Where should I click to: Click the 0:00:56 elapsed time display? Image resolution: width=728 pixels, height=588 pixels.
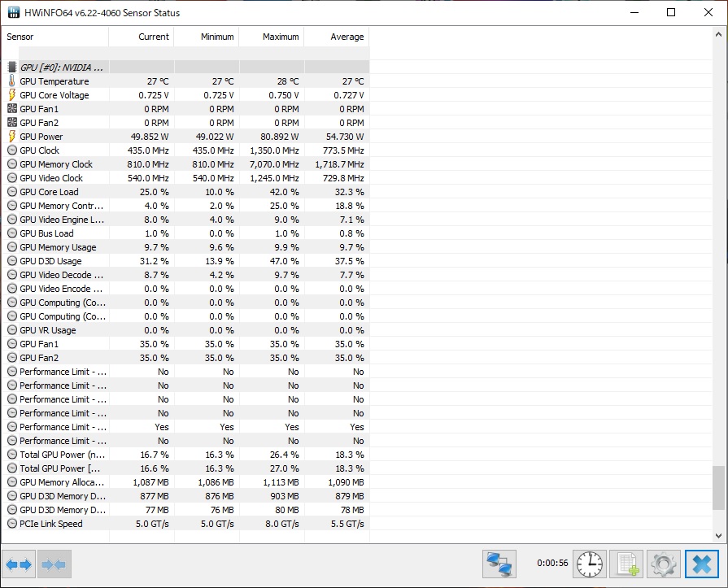click(x=552, y=563)
